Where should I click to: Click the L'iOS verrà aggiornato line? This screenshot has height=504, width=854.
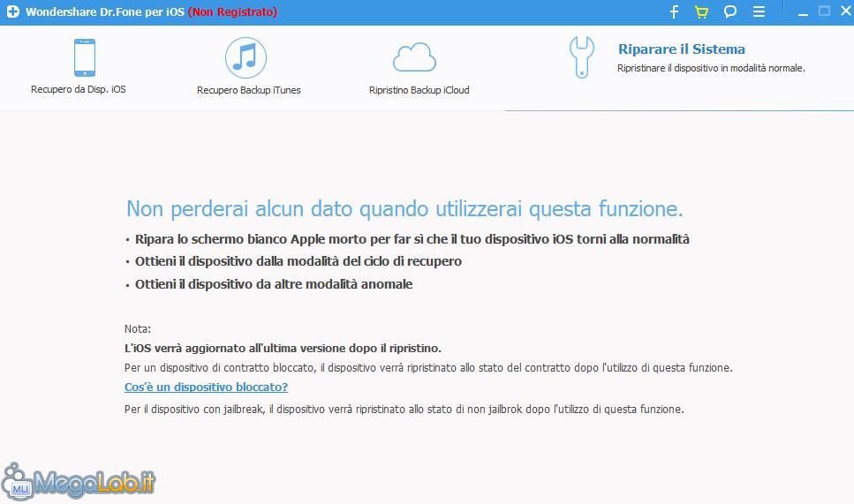(x=283, y=349)
